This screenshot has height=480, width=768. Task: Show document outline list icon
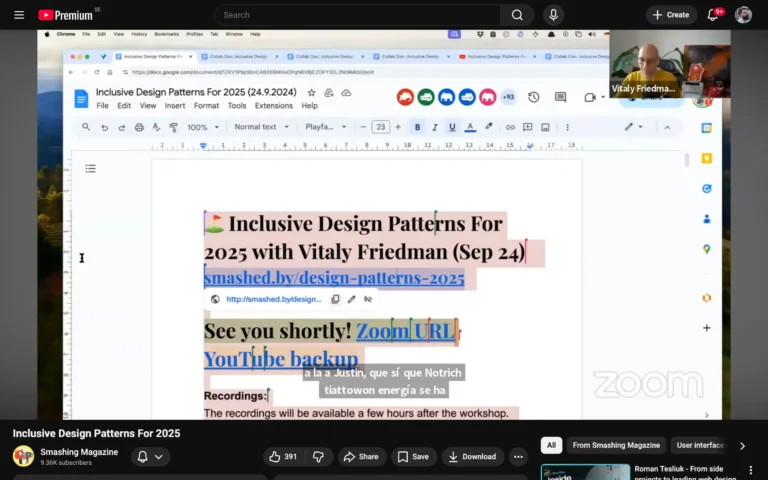pos(91,168)
